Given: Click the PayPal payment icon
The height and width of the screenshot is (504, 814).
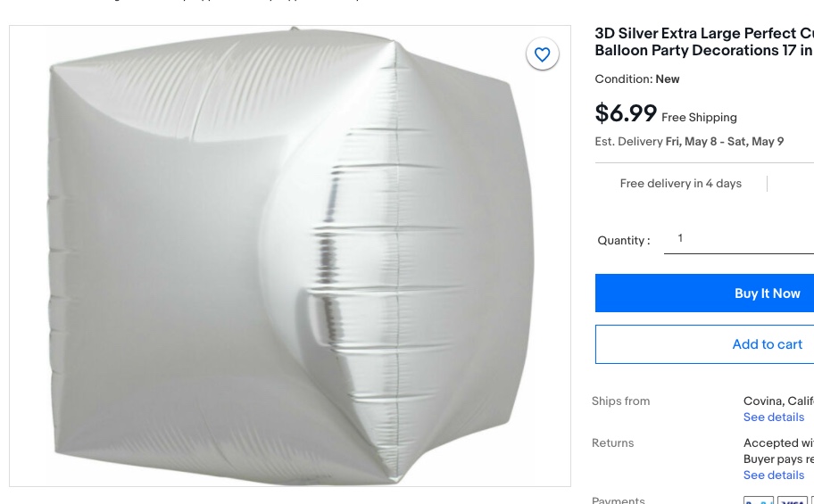Looking at the screenshot, I should (758, 500).
